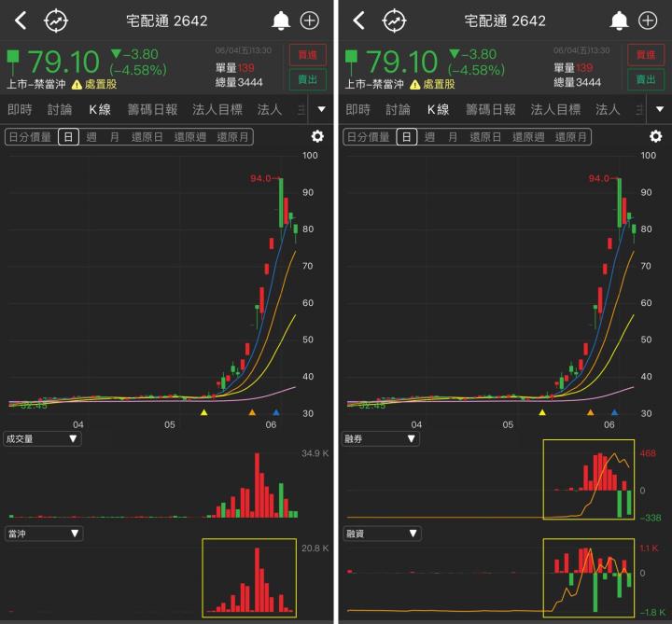Screen dimensions: 672x624
Task: Open 當沖 indicator dropdown
Action: 43,534
